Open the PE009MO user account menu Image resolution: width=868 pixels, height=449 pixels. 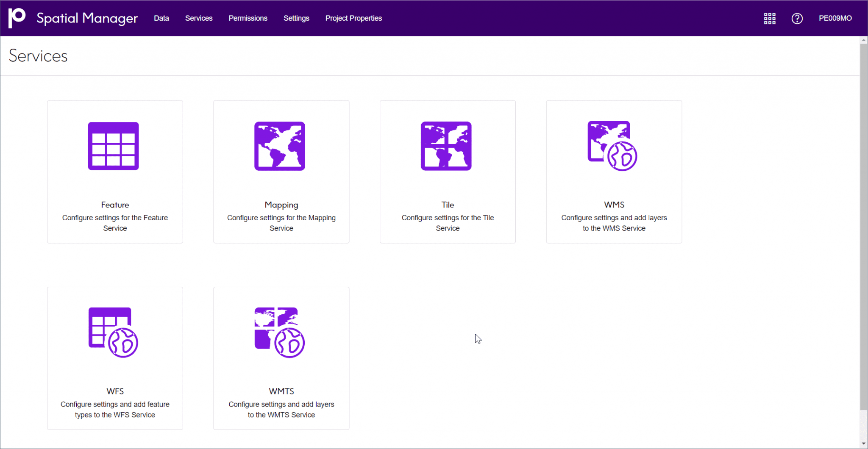pos(835,18)
